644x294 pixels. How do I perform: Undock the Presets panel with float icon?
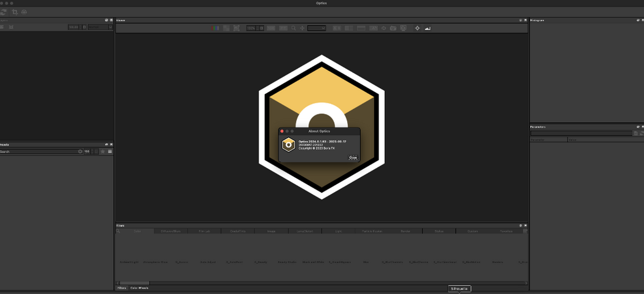pyautogui.click(x=106, y=144)
